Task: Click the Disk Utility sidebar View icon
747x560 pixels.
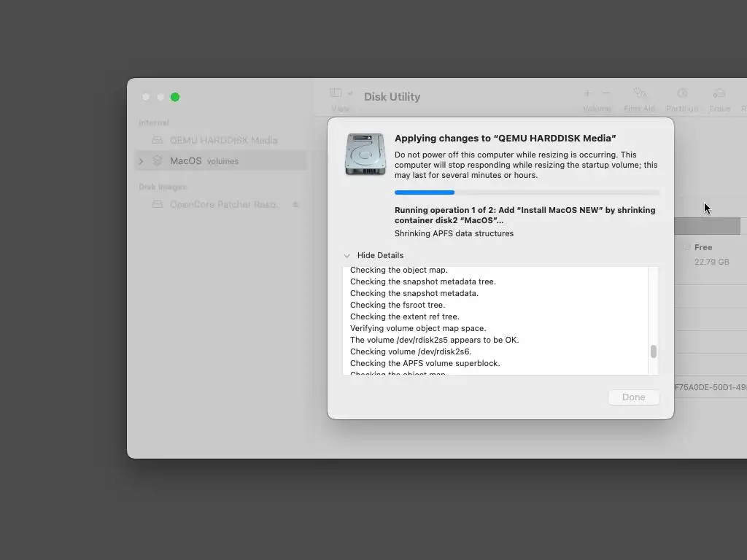Action: [336, 93]
